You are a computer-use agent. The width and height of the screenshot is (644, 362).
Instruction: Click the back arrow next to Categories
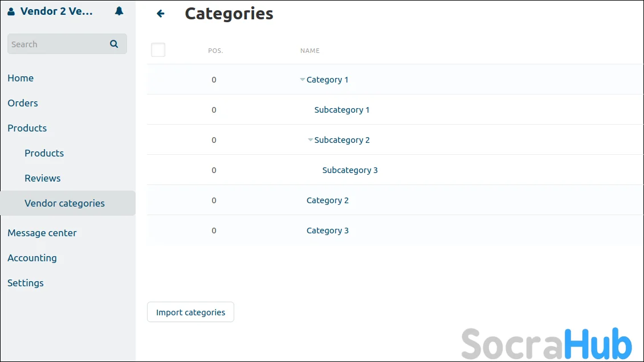point(161,14)
